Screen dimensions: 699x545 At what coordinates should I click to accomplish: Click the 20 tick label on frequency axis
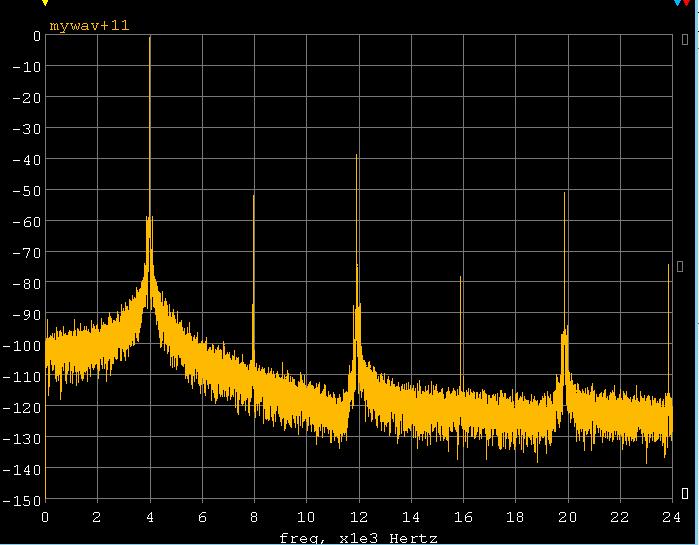(x=568, y=517)
